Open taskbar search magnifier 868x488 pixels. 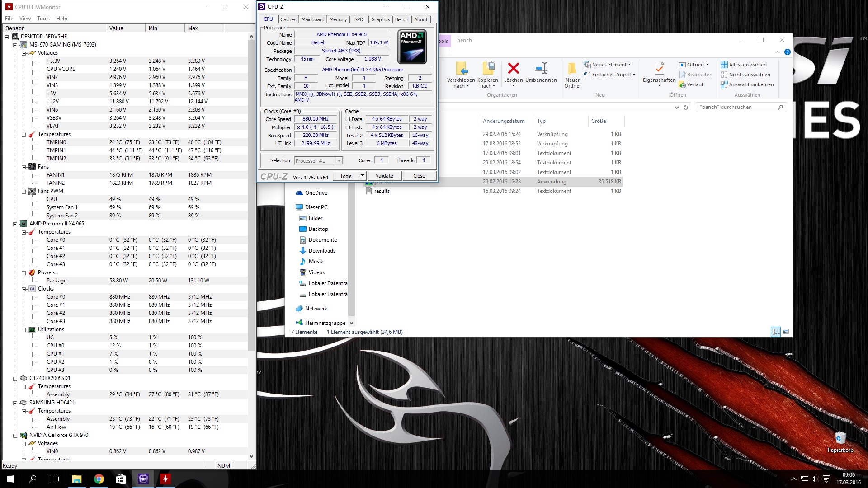(33, 479)
